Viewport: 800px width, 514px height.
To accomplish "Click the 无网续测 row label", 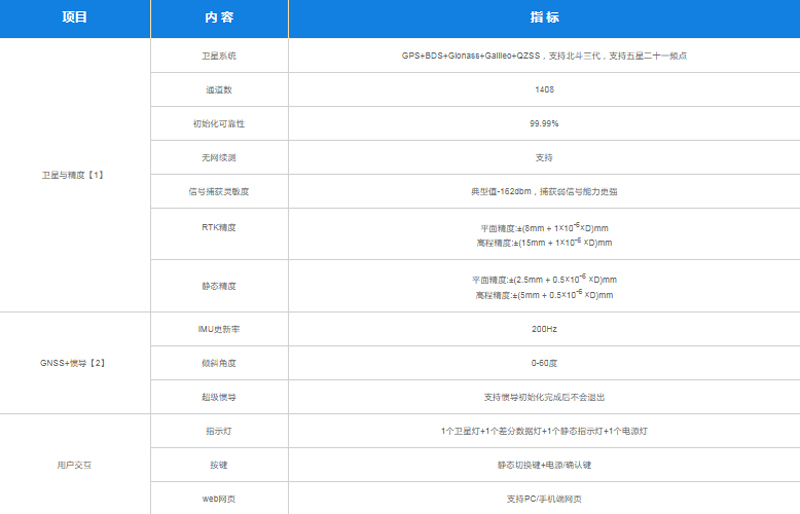I will [x=218, y=157].
